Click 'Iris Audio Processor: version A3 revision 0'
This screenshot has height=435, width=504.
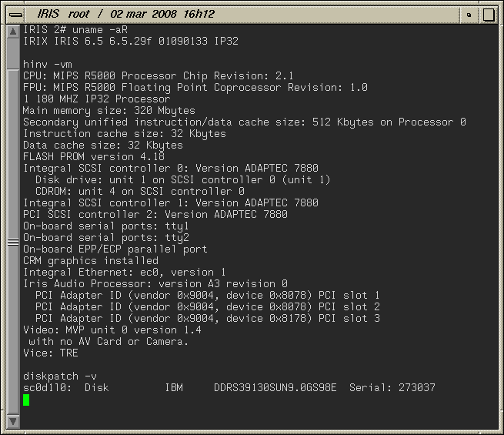coord(155,284)
